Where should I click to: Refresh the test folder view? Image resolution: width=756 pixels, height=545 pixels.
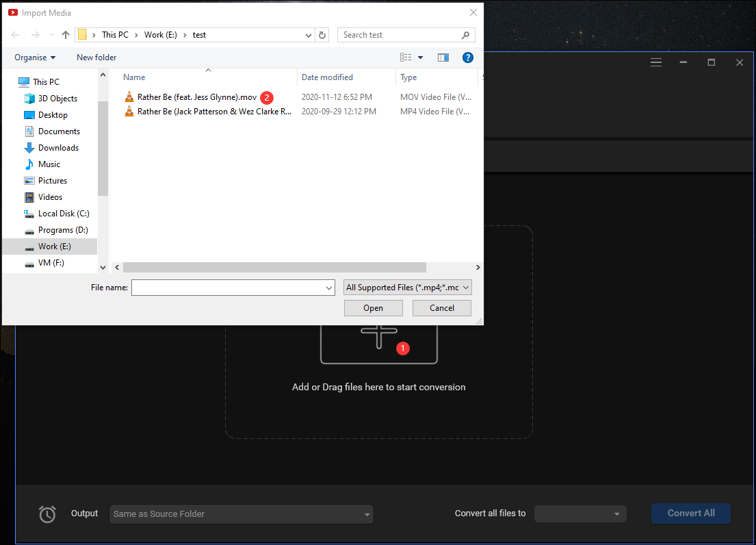[x=322, y=35]
